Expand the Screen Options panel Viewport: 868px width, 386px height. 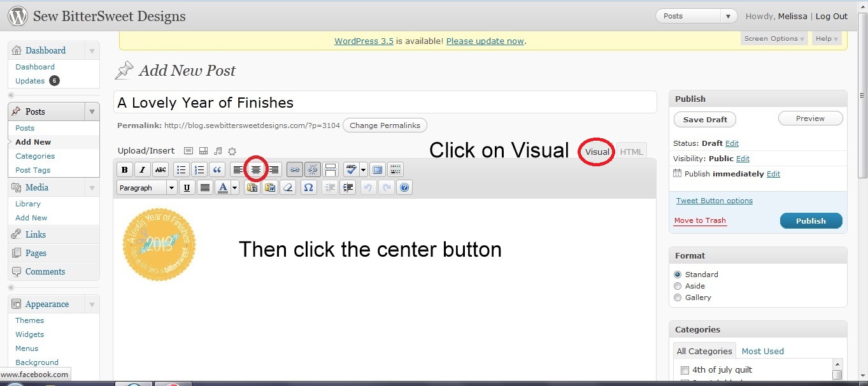point(774,39)
